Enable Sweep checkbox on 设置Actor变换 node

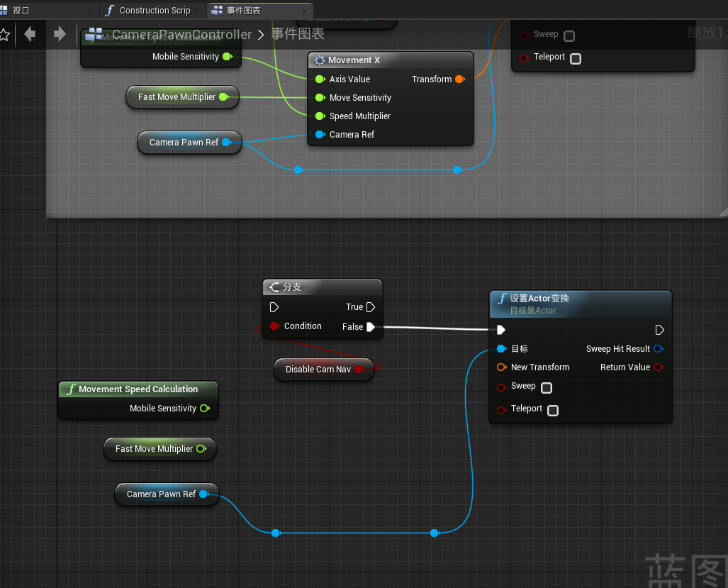click(547, 388)
